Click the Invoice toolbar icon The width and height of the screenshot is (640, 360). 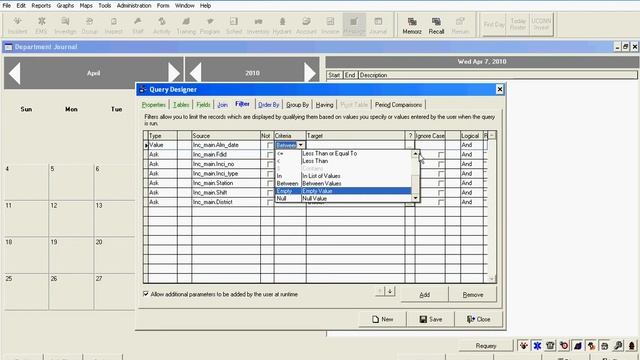[330, 25]
